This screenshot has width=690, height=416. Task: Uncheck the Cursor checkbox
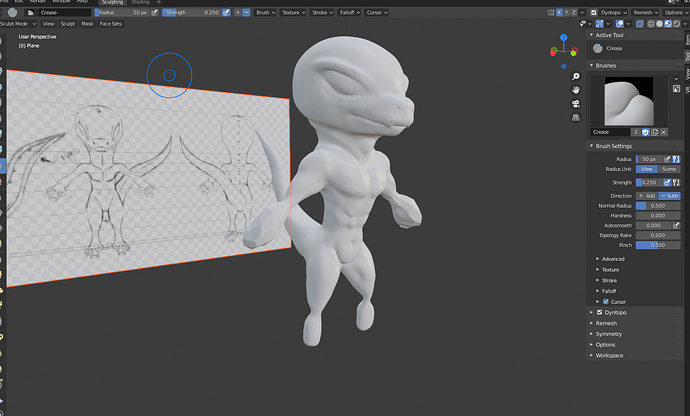coord(606,302)
